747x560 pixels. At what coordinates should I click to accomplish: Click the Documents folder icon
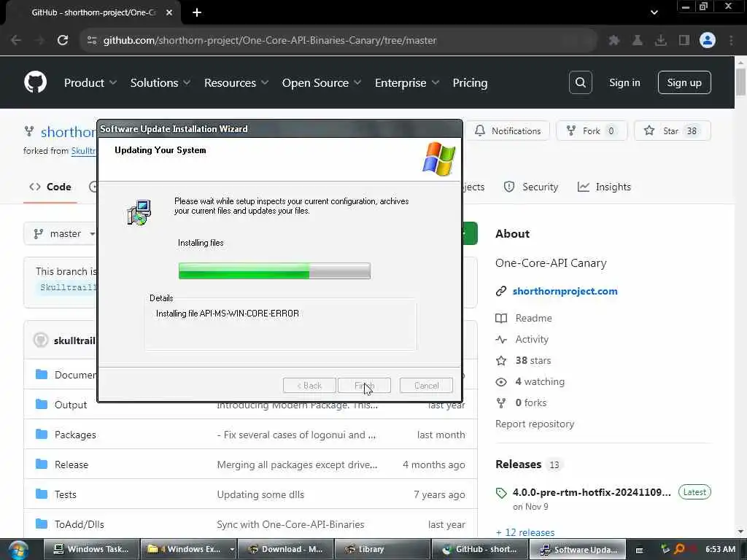click(42, 374)
